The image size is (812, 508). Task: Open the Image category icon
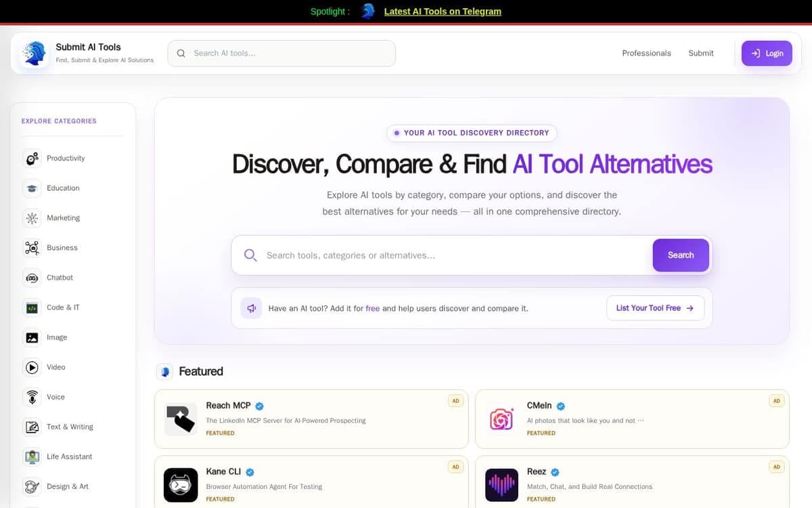tap(32, 337)
